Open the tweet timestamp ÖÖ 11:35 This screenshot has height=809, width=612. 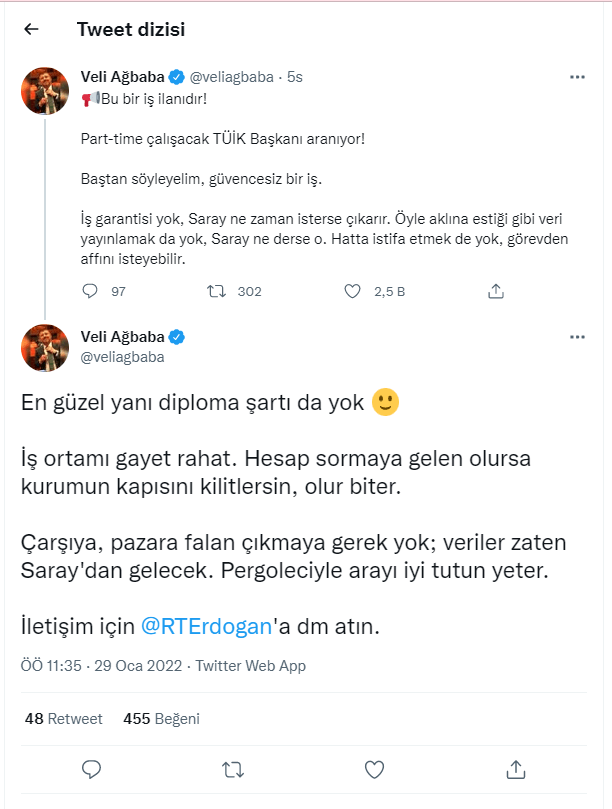click(53, 665)
